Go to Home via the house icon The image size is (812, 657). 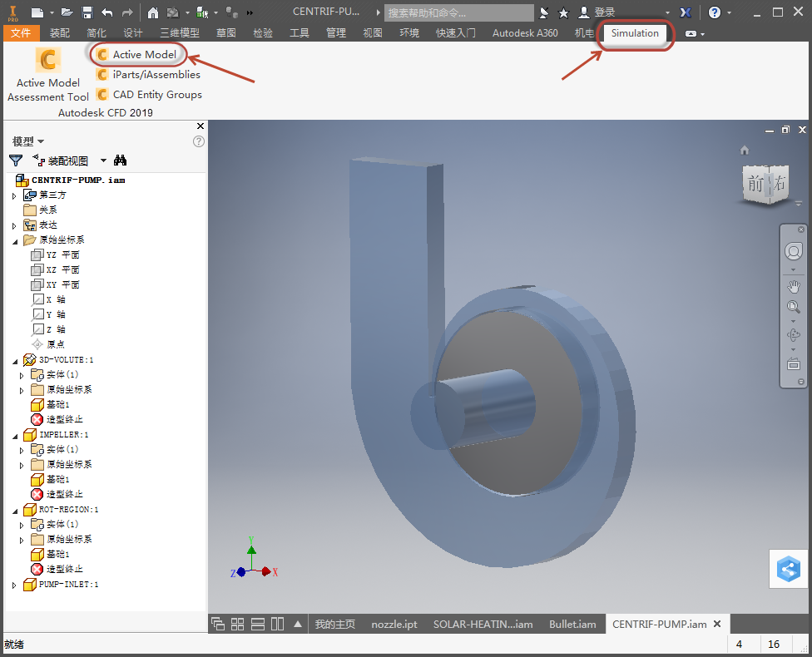coord(153,12)
